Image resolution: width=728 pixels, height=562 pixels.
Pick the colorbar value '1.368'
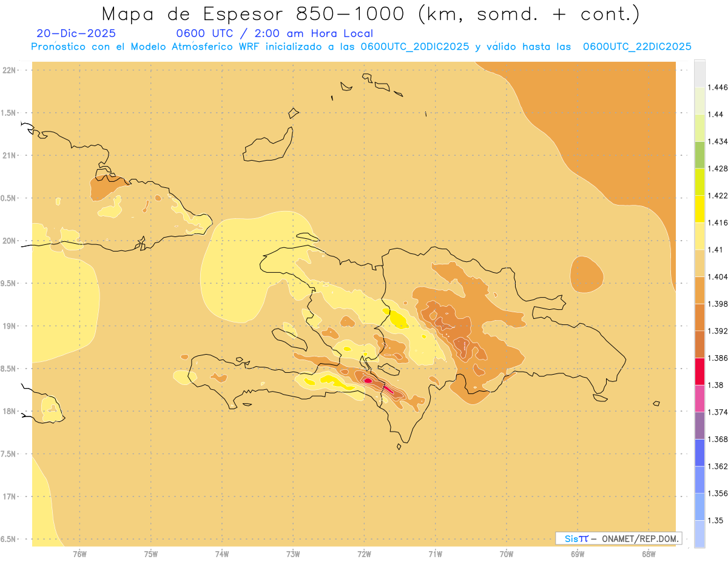(x=718, y=439)
